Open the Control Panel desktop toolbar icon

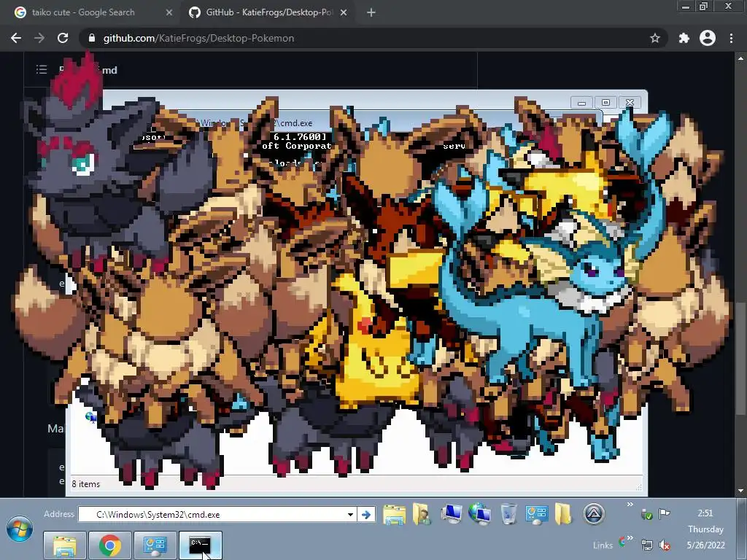(536, 514)
